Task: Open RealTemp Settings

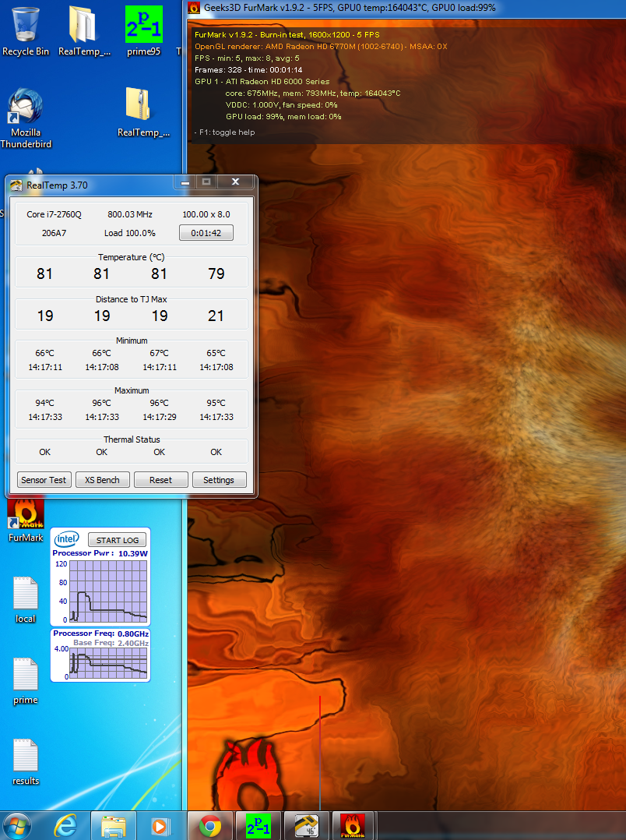Action: click(219, 480)
